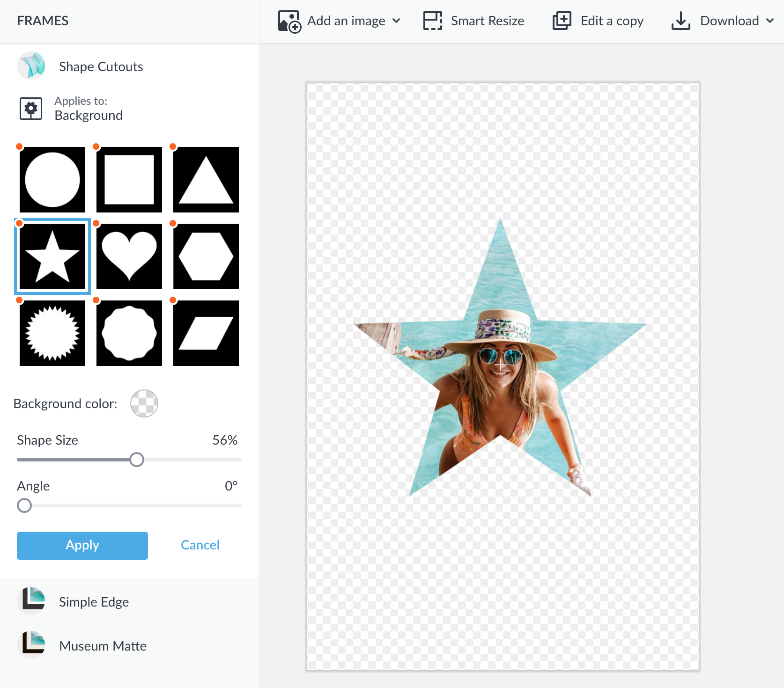Select the square shape cutout
The height and width of the screenshot is (688, 784).
tap(129, 180)
